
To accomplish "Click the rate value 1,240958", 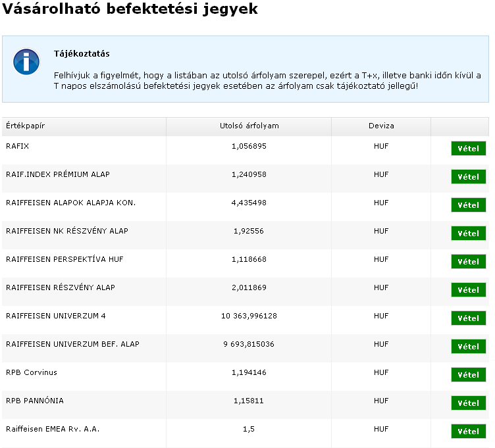I will point(249,174).
